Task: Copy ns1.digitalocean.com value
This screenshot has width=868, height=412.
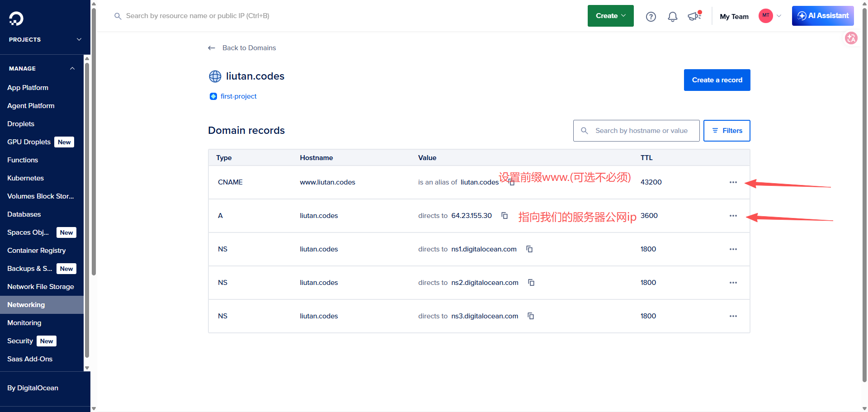Action: coord(529,249)
